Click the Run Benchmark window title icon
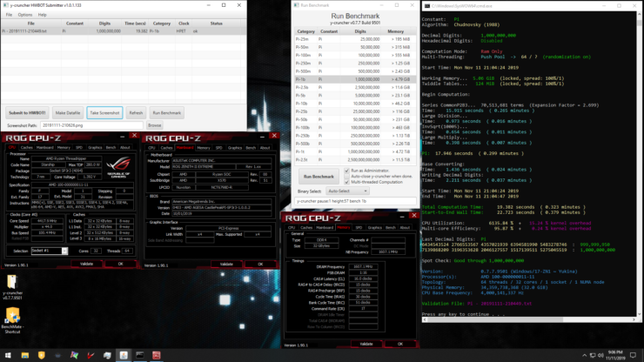644x362 pixels. coord(297,4)
